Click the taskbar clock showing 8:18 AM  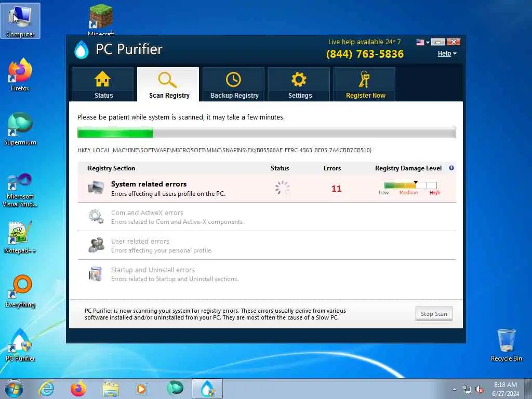coord(505,389)
